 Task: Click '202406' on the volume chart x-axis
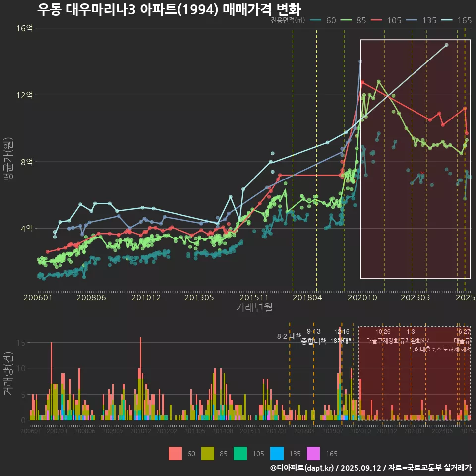click(x=442, y=431)
